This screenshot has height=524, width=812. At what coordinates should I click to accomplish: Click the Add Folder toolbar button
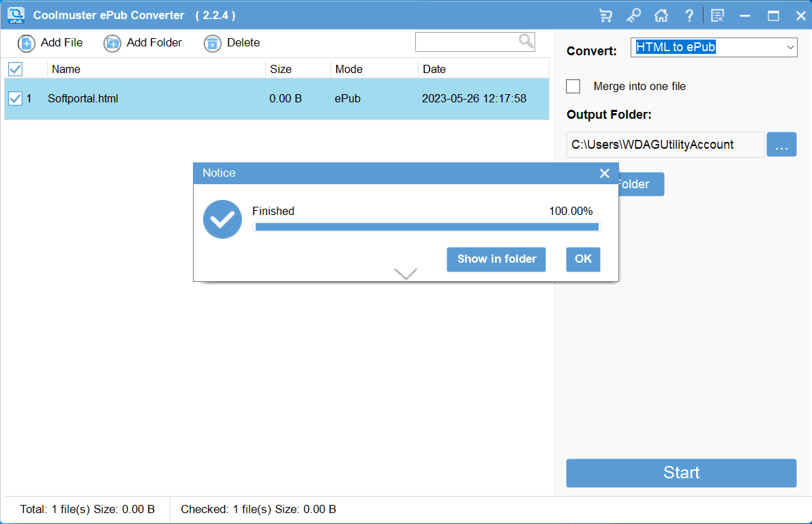pos(143,43)
